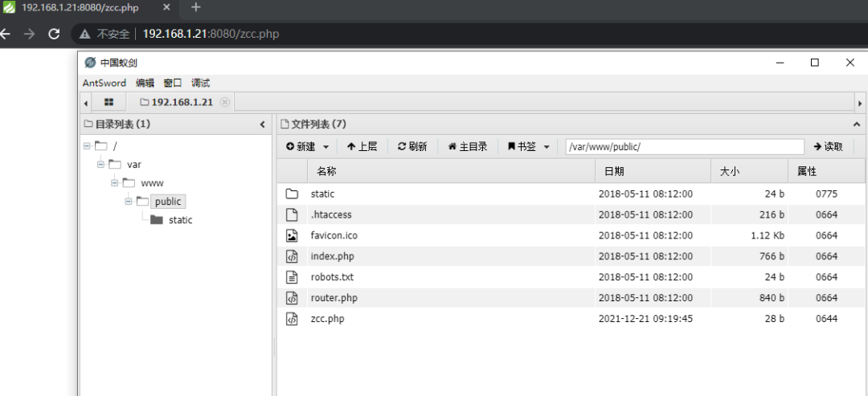Image resolution: width=868 pixels, height=396 pixels.
Task: Open the 新建 dropdown arrow
Action: click(x=326, y=147)
